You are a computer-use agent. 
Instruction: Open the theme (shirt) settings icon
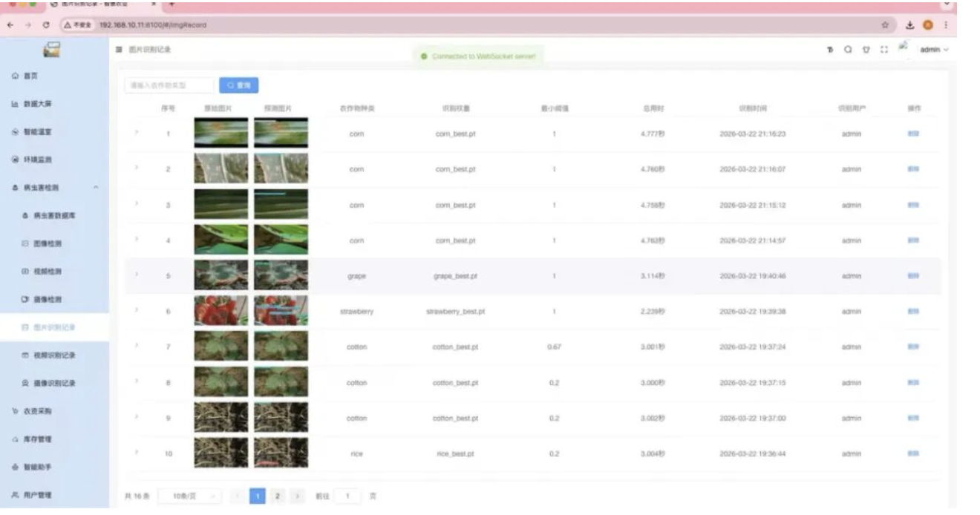[x=866, y=50]
